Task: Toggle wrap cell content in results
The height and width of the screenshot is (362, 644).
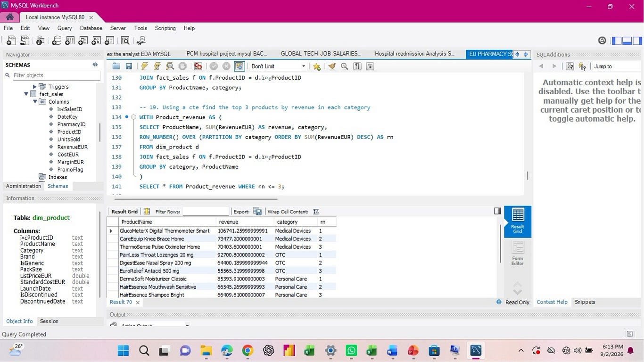Action: tap(316, 212)
